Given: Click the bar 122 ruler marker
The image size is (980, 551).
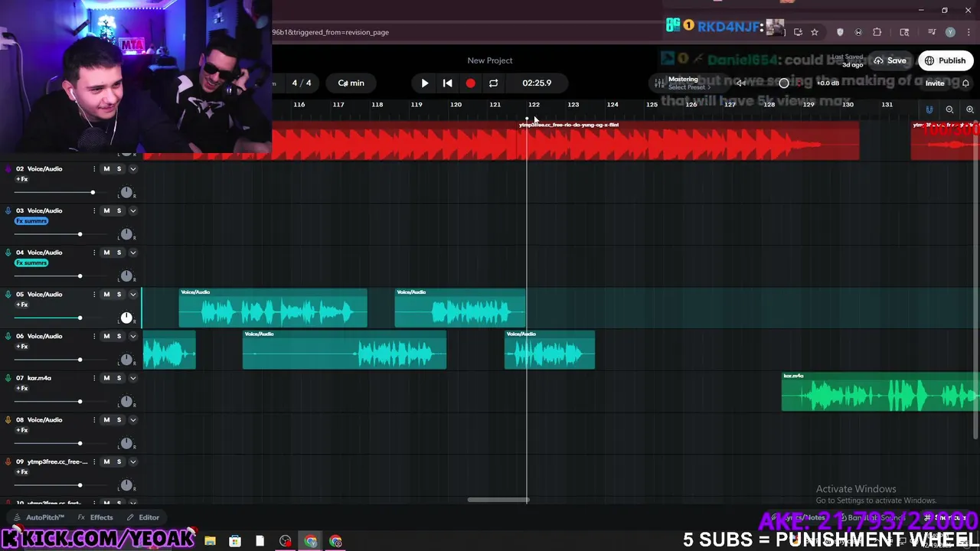Looking at the screenshot, I should coord(534,105).
